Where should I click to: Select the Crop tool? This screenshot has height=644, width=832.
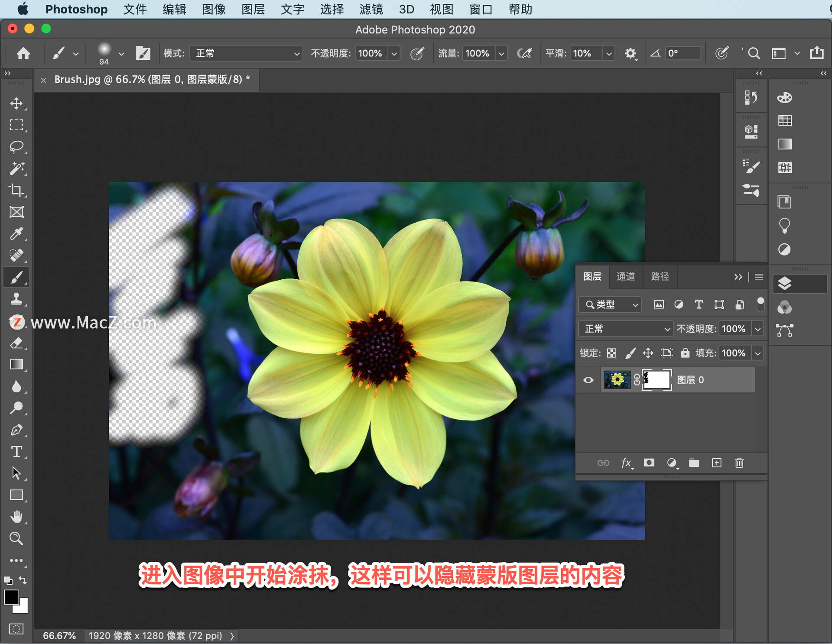click(x=16, y=190)
